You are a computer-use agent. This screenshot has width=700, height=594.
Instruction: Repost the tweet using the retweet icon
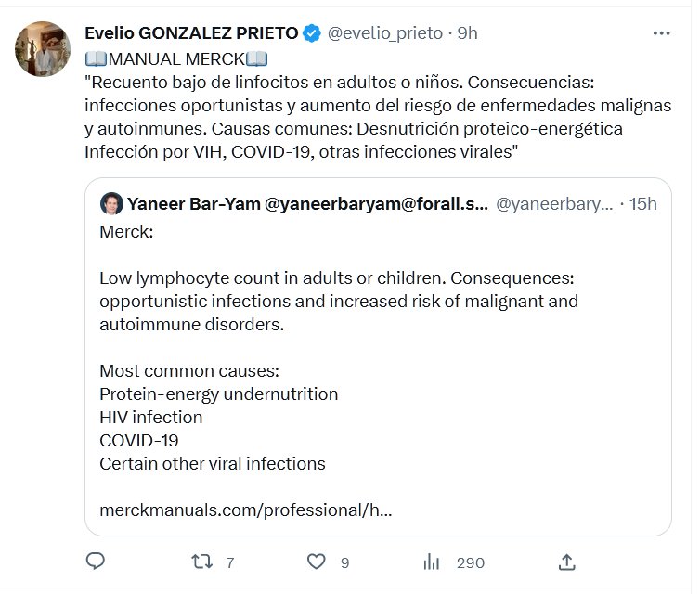tap(201, 561)
